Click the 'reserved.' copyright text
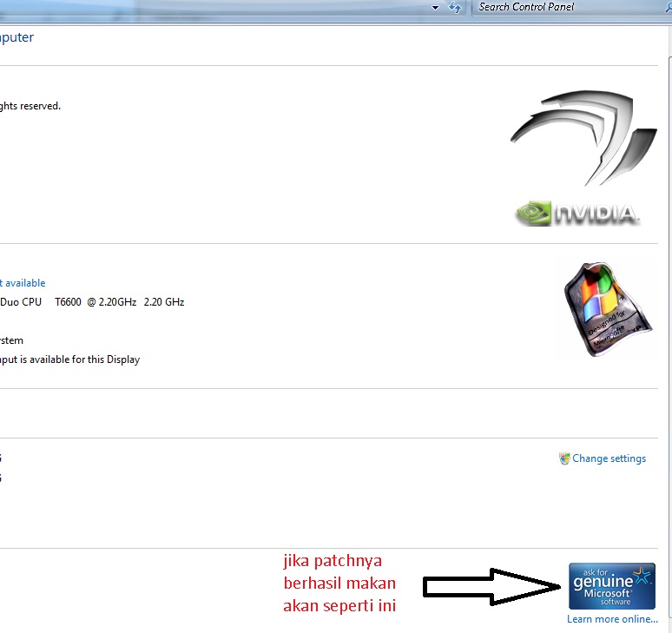This screenshot has width=672, height=633. [x=40, y=106]
